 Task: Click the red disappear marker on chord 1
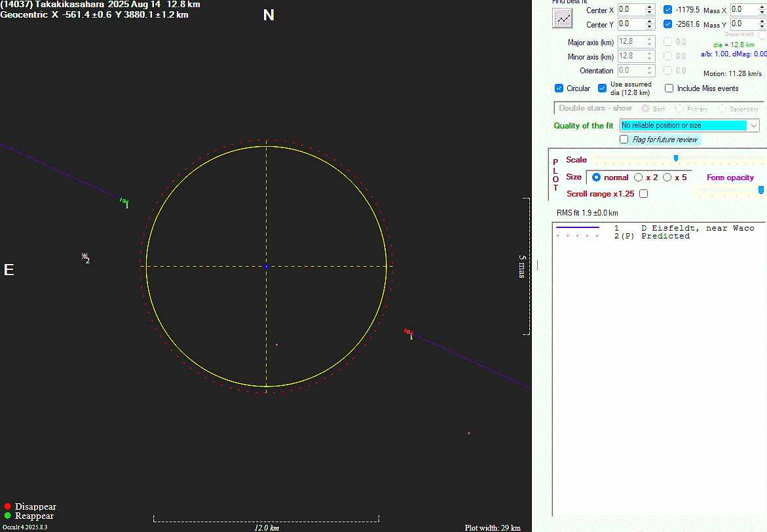(x=408, y=332)
